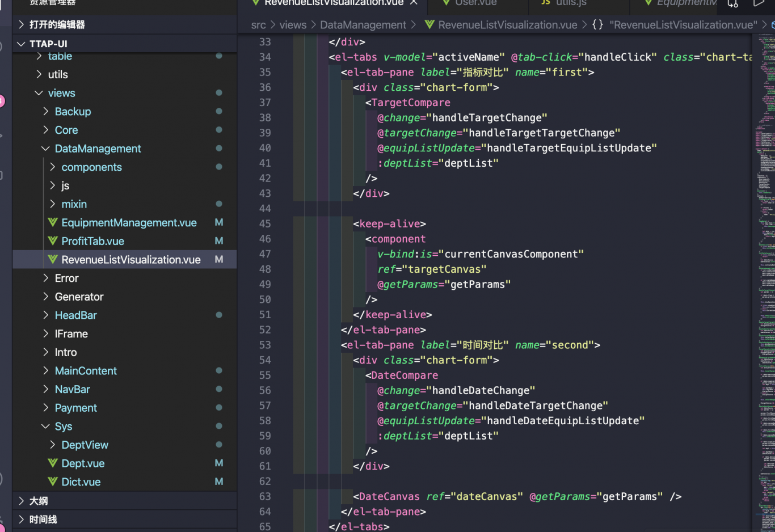This screenshot has height=532, width=775.
Task: Click the Vue icon beside ProfitTab.vue
Action: coord(53,241)
